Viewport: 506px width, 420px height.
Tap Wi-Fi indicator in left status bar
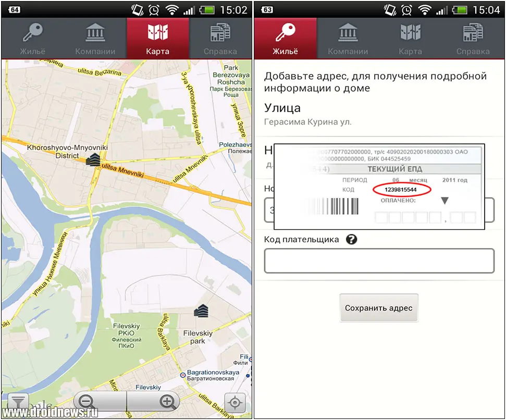click(x=172, y=10)
